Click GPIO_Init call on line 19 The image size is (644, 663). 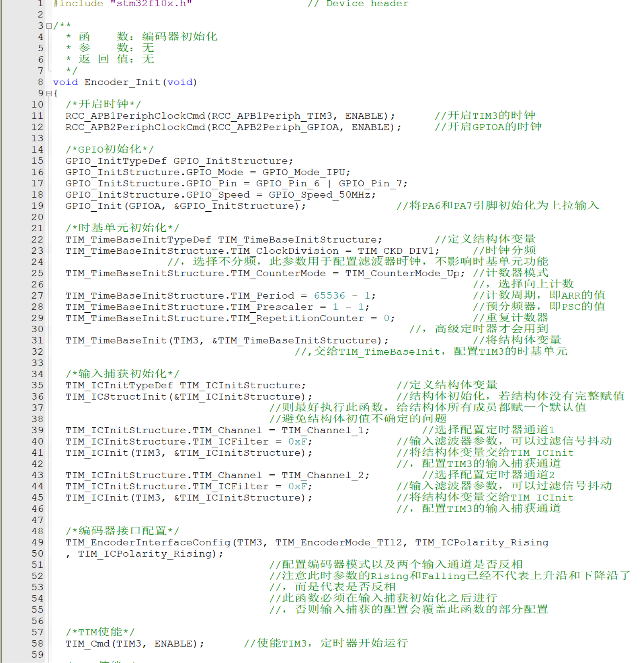click(94, 206)
